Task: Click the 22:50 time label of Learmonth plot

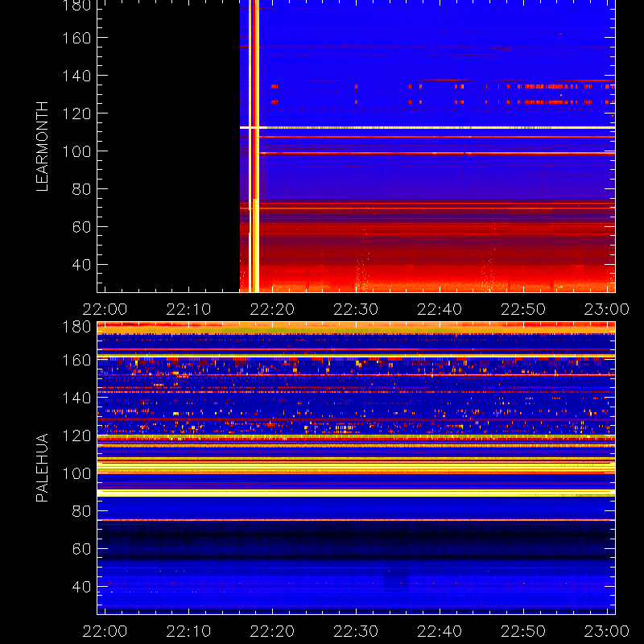Action: point(523,309)
